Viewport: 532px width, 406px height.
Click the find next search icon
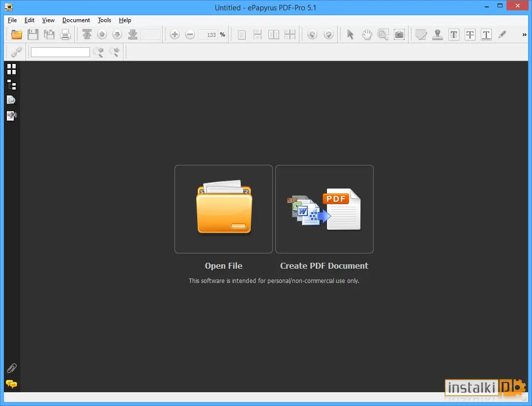coord(115,52)
